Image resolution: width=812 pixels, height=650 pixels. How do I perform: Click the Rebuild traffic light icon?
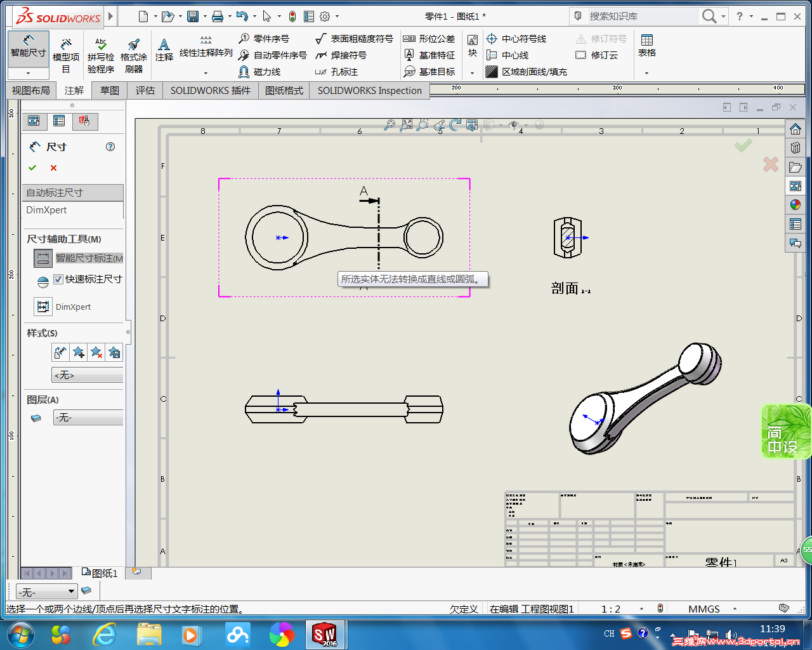(x=292, y=17)
